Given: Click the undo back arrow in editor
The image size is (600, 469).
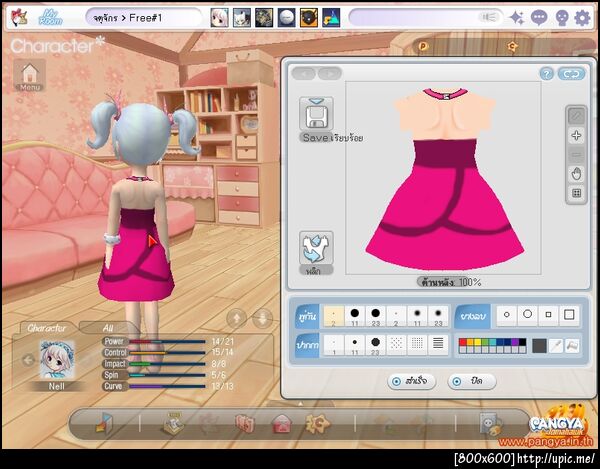Looking at the screenshot, I should point(304,73).
